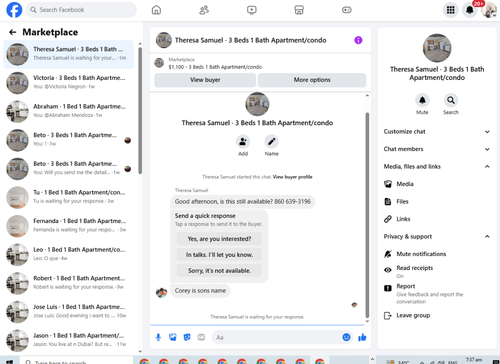This screenshot has width=500, height=364.
Task: Open Files under Media, files and links
Action: click(437, 201)
